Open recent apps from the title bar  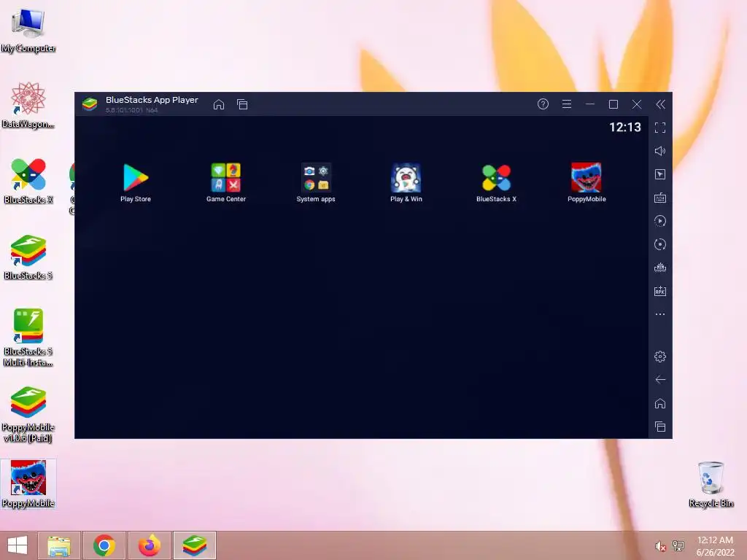242,104
